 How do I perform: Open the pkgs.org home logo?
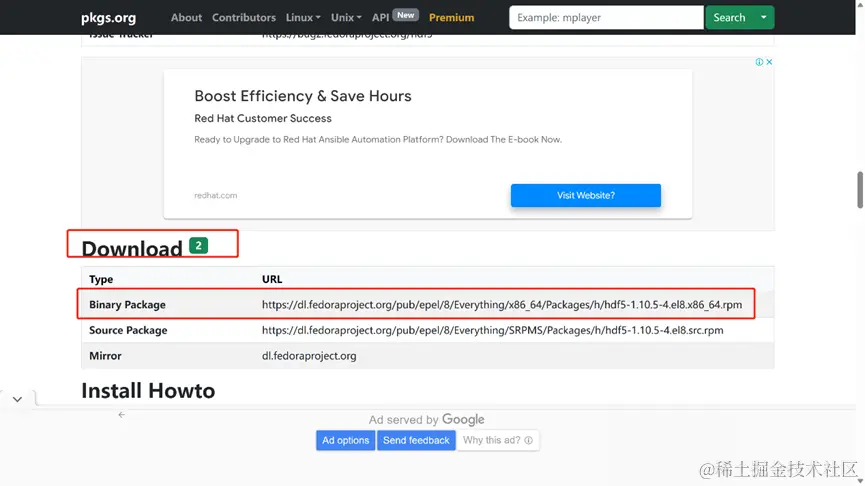[108, 18]
